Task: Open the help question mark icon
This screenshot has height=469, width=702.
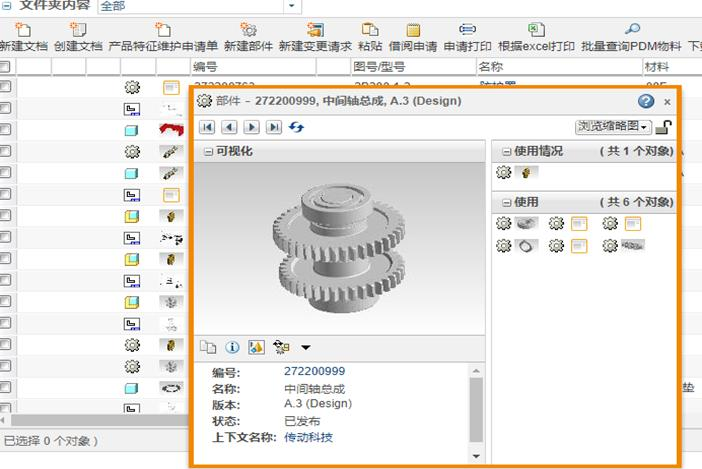Action: point(646,101)
